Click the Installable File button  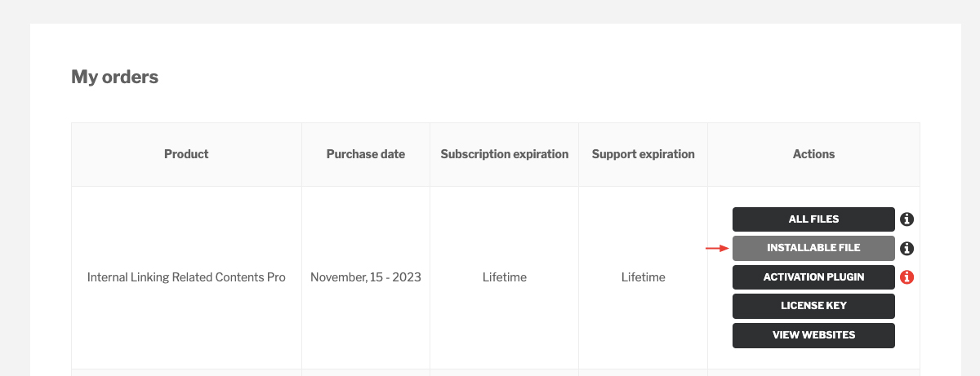tap(813, 248)
